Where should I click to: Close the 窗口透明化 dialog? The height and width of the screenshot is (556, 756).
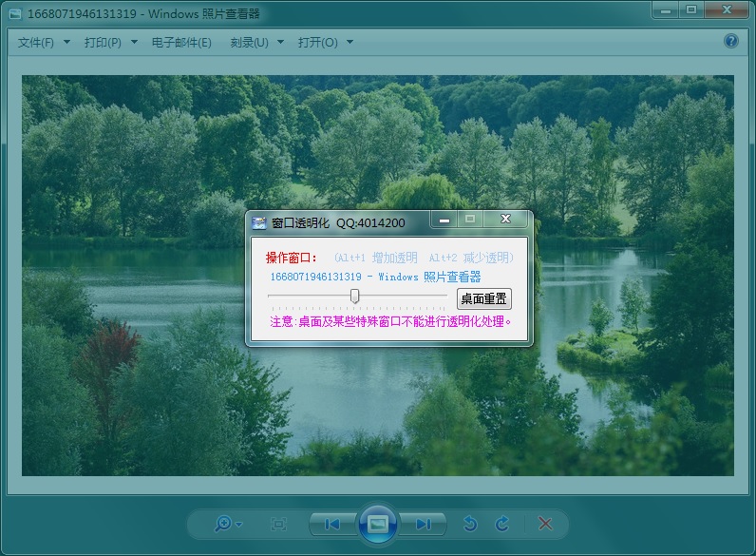pyautogui.click(x=506, y=220)
